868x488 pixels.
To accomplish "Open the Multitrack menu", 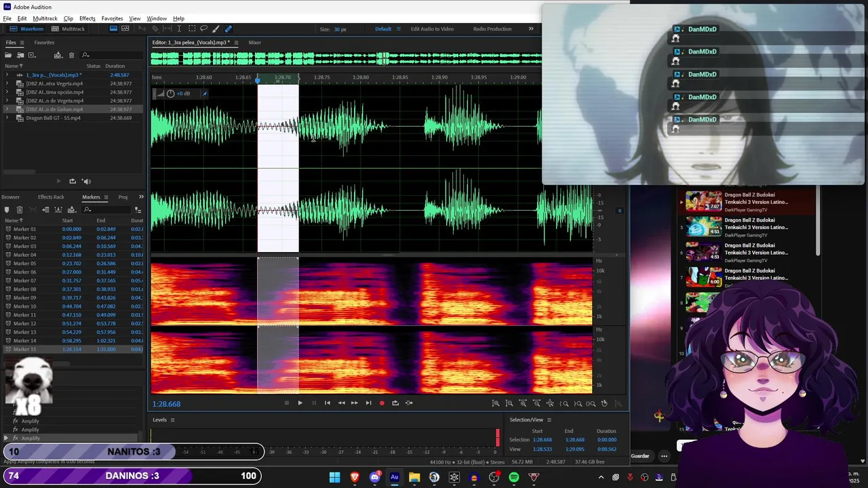I will pyautogui.click(x=45, y=18).
